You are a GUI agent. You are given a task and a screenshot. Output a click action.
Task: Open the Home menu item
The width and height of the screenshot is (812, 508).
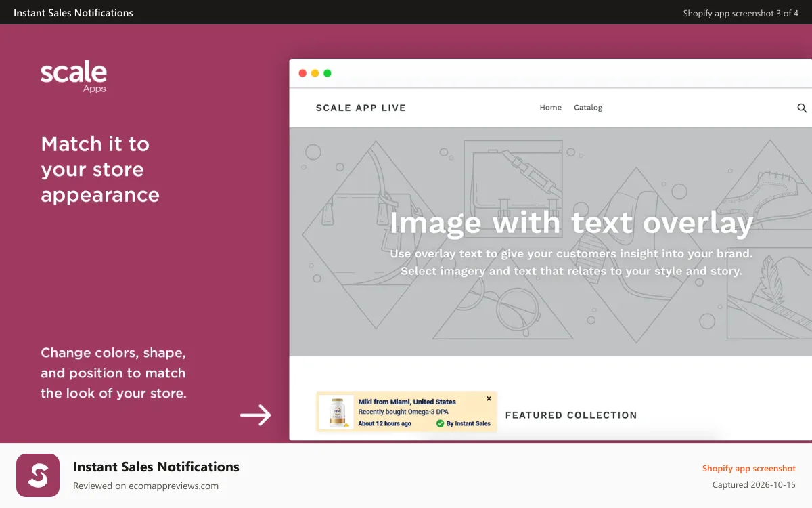(x=551, y=108)
